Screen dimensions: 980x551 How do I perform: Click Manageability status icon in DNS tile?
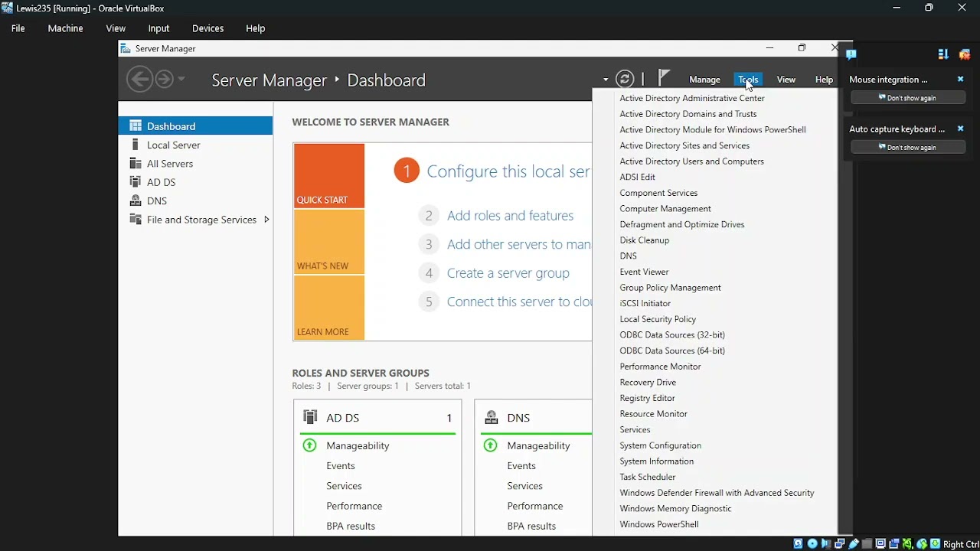(490, 445)
